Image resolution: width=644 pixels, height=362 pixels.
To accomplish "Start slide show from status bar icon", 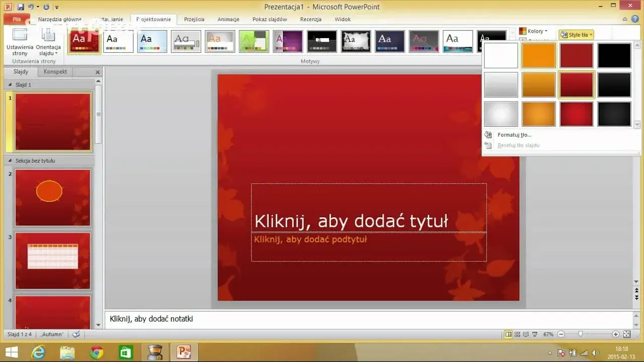I will pos(535,334).
